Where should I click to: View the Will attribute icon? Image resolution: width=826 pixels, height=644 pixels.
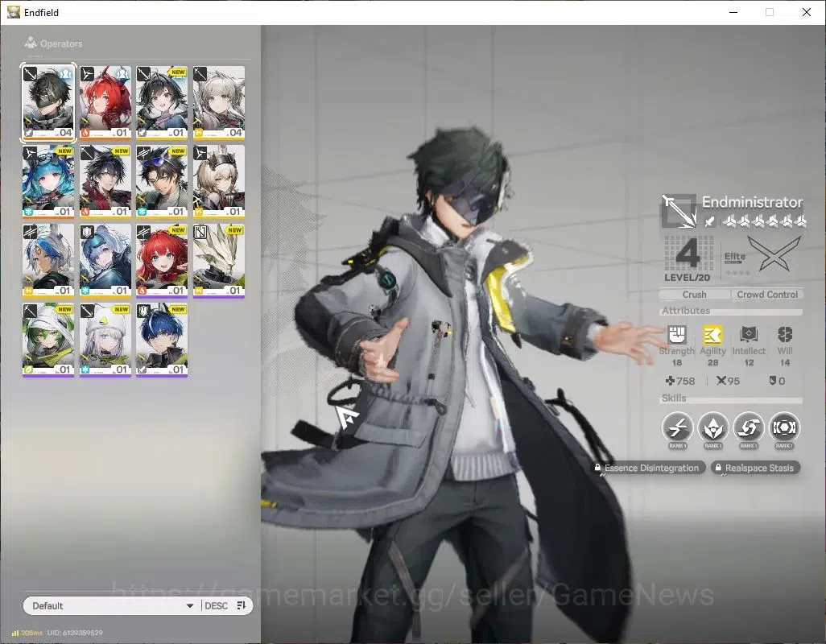coord(785,334)
